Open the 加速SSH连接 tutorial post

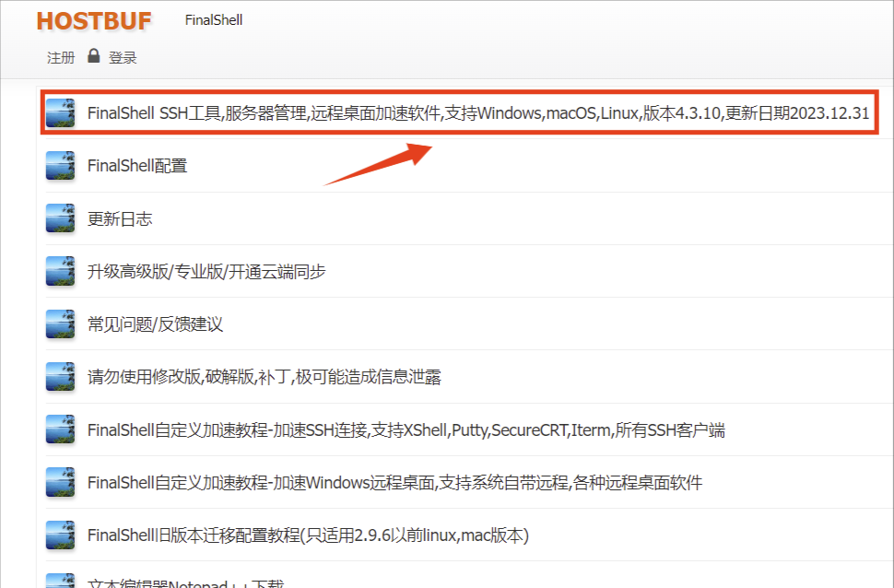406,429
